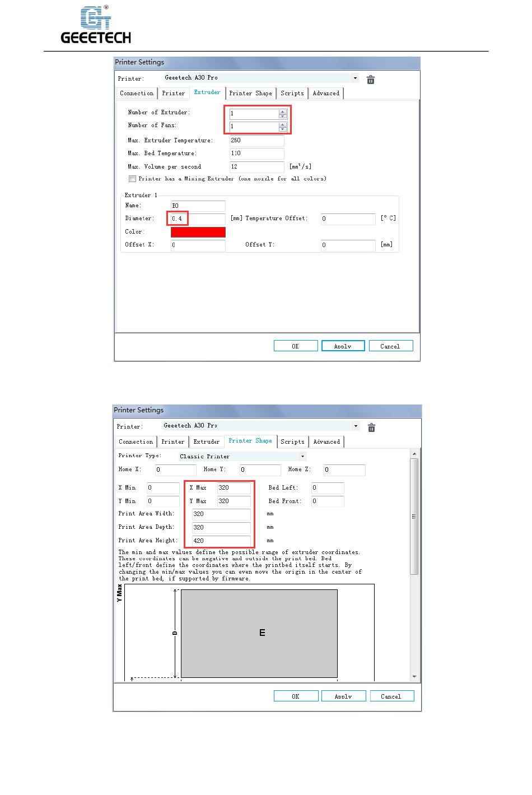
Task: Click the Printer Shape dialog vertical scrollbar thumb
Action: [x=414, y=517]
